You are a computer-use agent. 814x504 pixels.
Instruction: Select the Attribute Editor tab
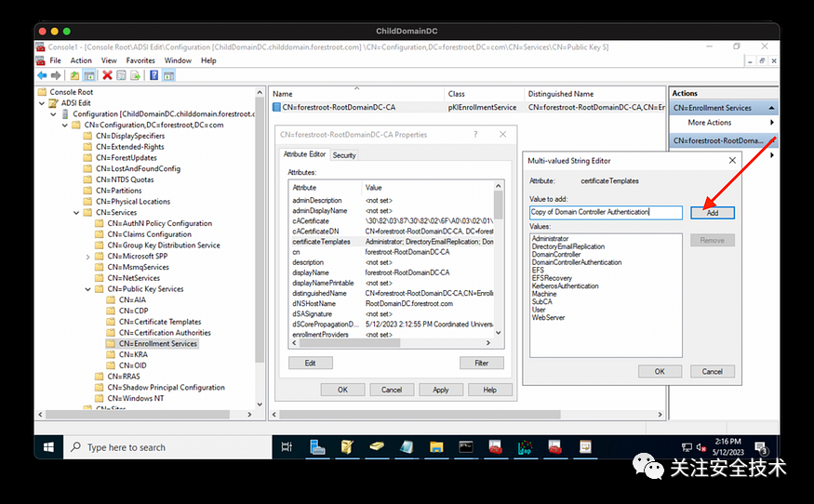click(x=304, y=154)
